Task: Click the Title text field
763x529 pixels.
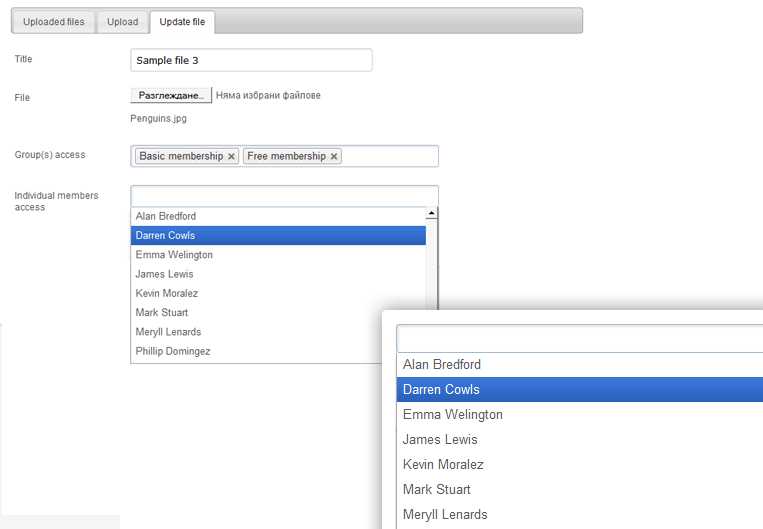Action: 252,60
